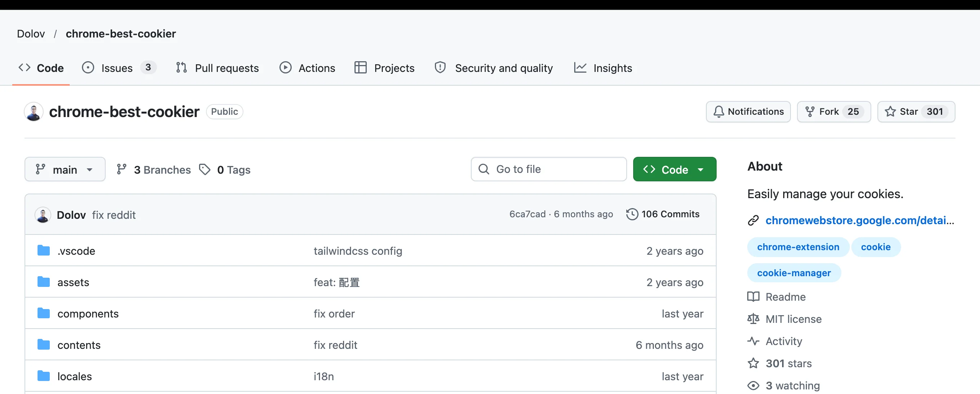
Task: Open the Issues tab
Action: coord(119,68)
